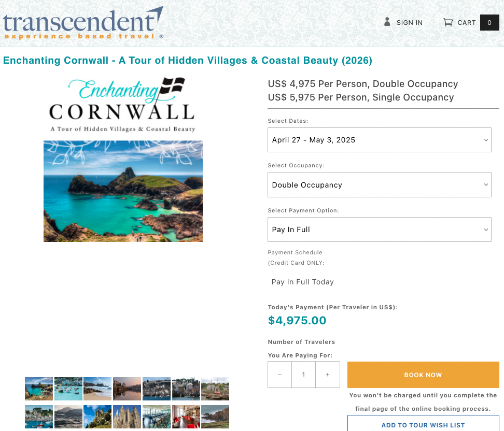Click the Sign In link
504x431 pixels.
[x=409, y=22]
